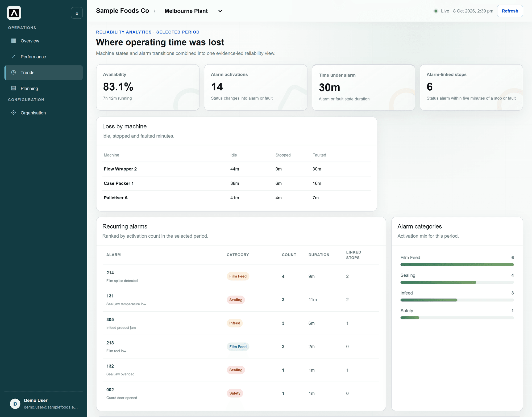Click the Film Feed tag on alarm 214
The height and width of the screenshot is (417, 532).
click(x=238, y=276)
